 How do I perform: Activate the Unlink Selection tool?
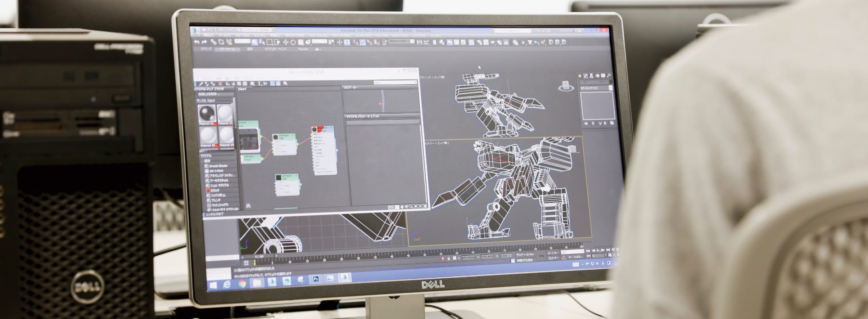[x=221, y=42]
